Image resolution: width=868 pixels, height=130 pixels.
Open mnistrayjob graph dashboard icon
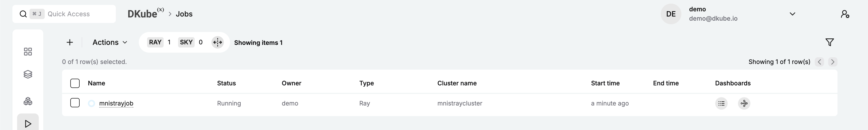[744, 103]
